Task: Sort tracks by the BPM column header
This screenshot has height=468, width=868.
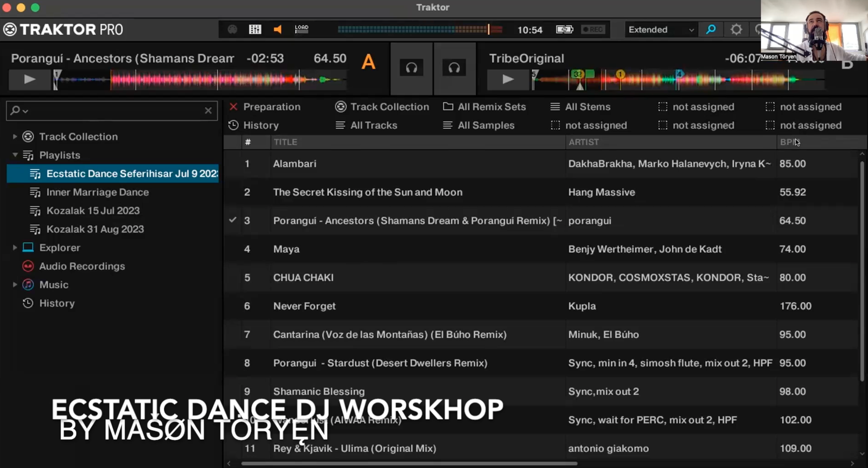Action: [x=787, y=142]
